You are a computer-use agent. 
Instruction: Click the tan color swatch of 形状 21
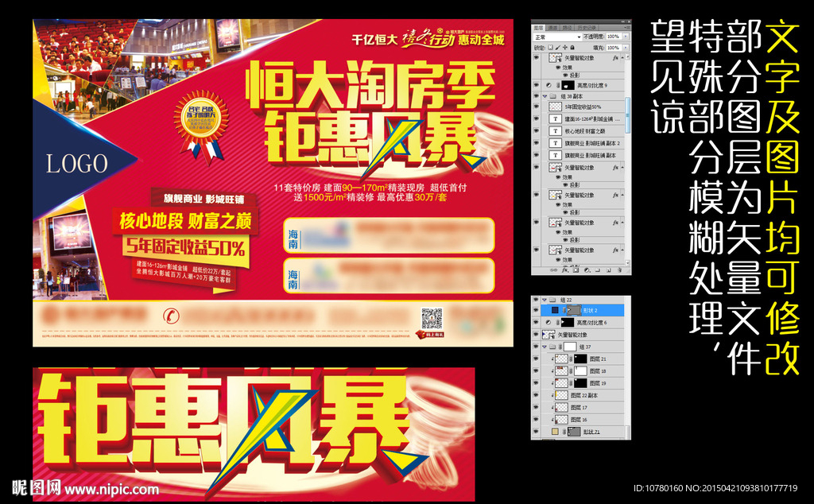pos(555,432)
